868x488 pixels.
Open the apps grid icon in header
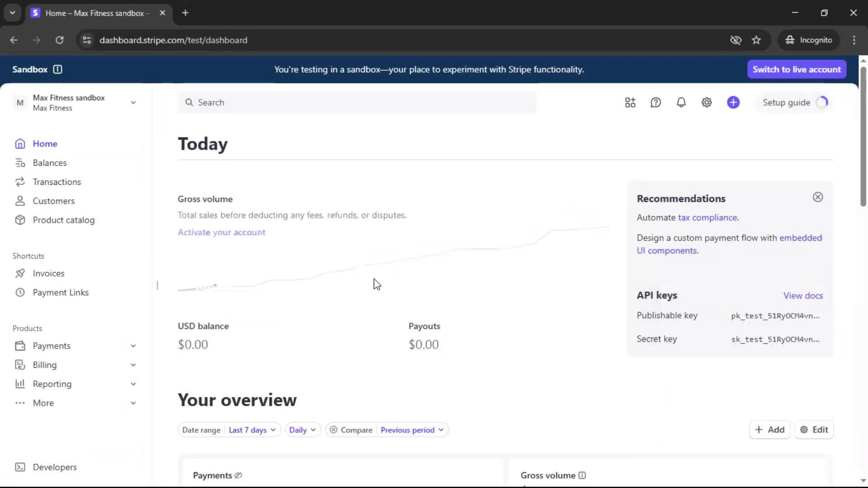click(x=630, y=103)
